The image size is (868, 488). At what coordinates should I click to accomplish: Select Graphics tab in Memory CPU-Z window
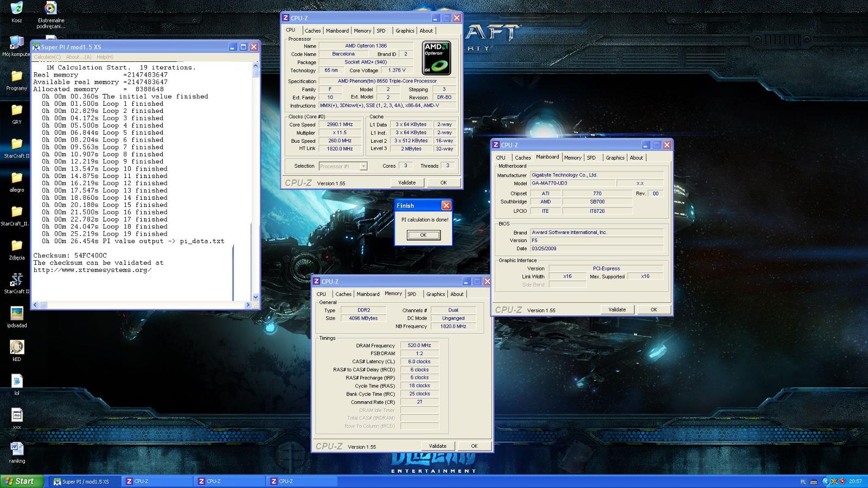(x=436, y=294)
